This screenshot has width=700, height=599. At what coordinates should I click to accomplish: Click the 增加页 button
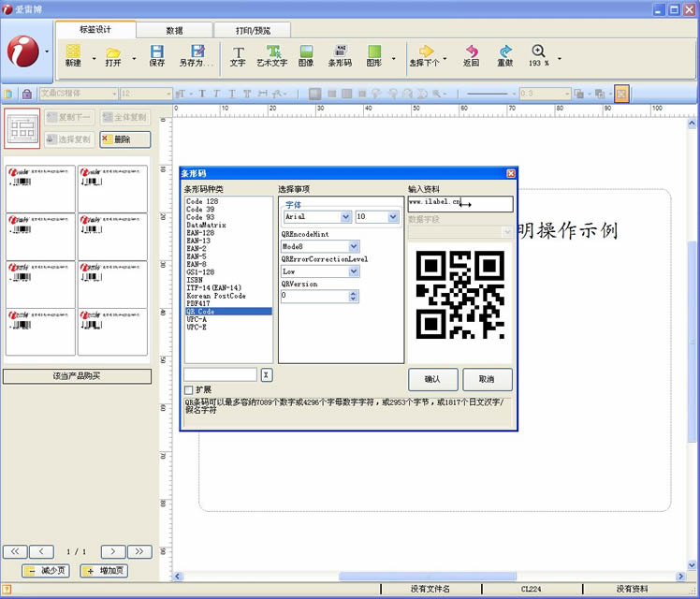(104, 571)
